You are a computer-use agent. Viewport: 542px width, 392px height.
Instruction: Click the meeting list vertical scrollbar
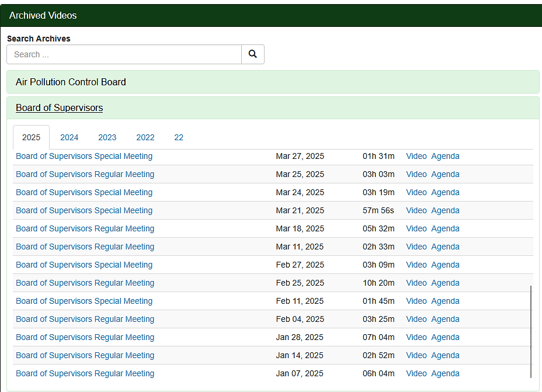531,331
